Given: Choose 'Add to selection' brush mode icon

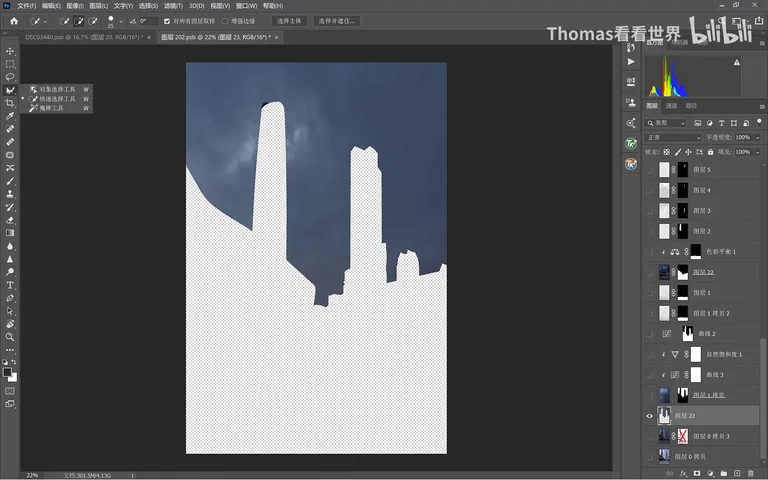Looking at the screenshot, I should tap(78, 21).
